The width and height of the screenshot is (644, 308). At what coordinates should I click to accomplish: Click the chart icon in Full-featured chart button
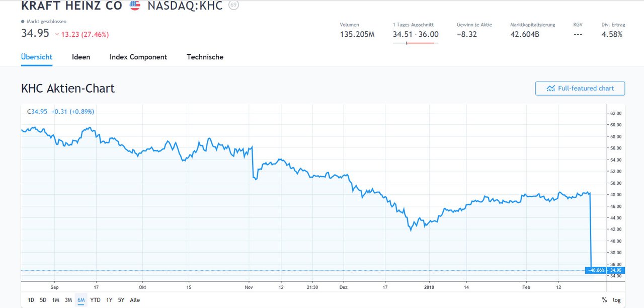point(551,89)
